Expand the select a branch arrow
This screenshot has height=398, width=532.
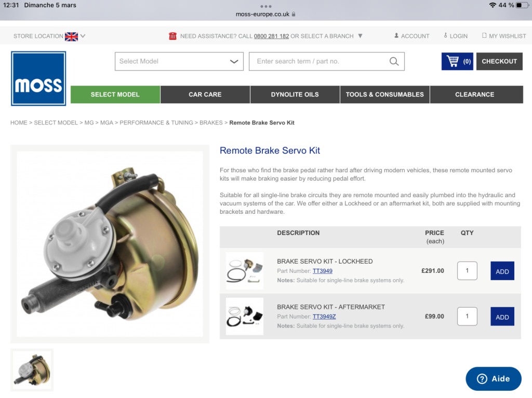(361, 36)
